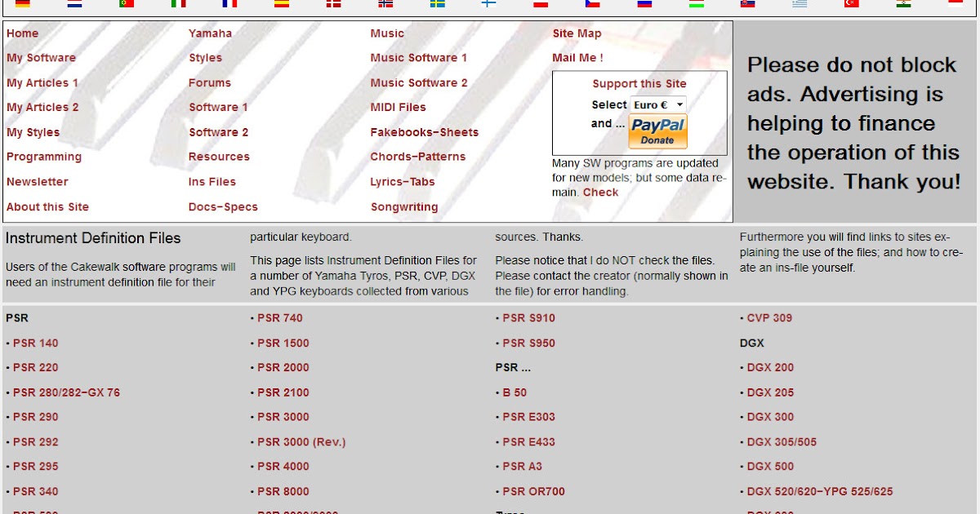Open My Articles 1

[x=42, y=82]
